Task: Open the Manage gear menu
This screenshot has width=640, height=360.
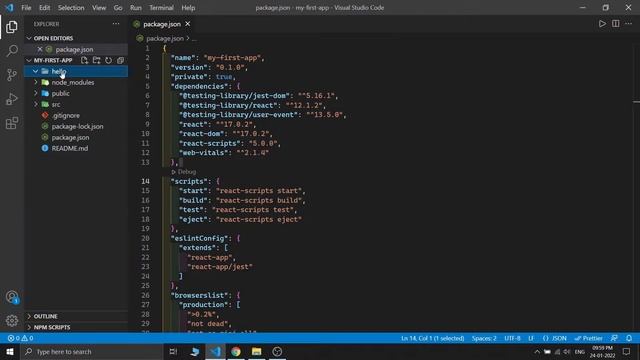Action: point(12,321)
